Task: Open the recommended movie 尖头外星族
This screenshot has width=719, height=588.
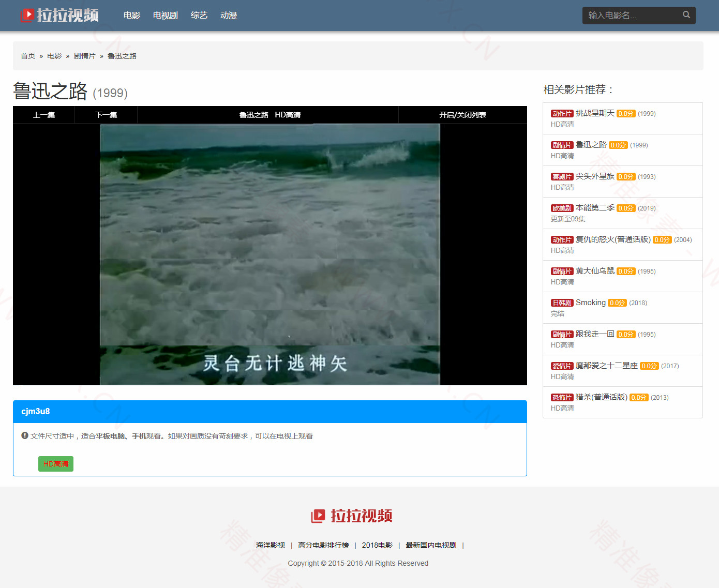Action: pos(595,176)
